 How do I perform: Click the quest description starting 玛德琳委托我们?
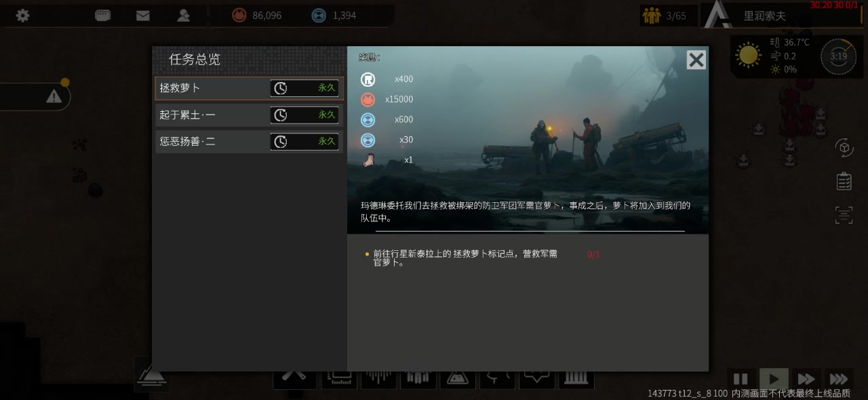(525, 212)
